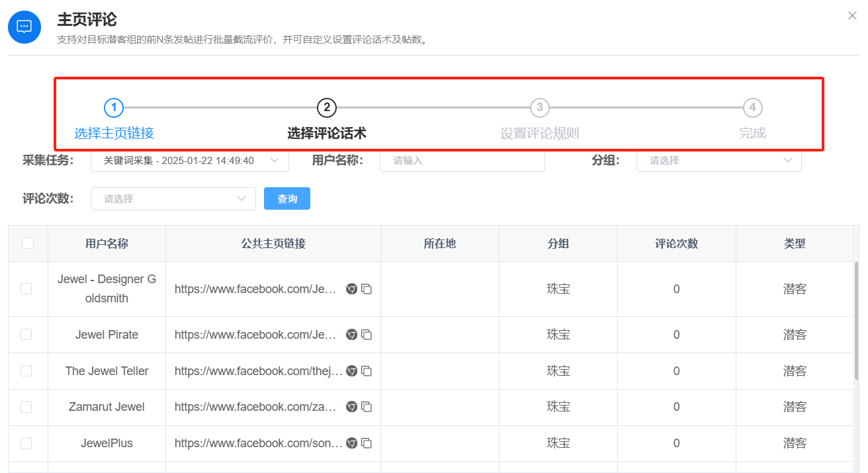Click The Jewel Teller user name
868x473 pixels.
tap(107, 371)
